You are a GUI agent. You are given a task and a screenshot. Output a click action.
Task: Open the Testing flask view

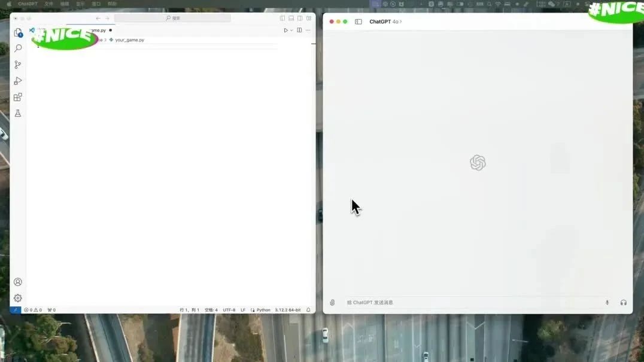(18, 113)
